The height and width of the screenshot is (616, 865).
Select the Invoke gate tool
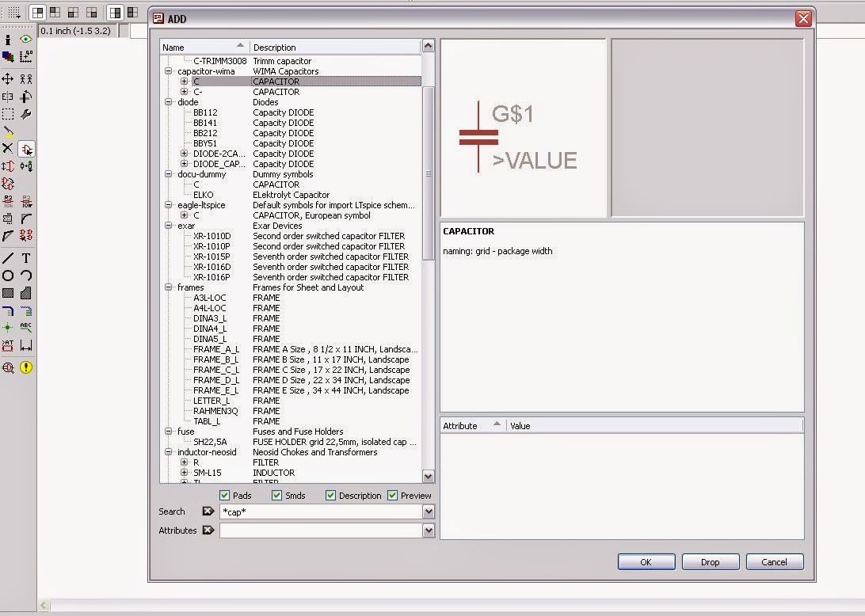(26, 235)
